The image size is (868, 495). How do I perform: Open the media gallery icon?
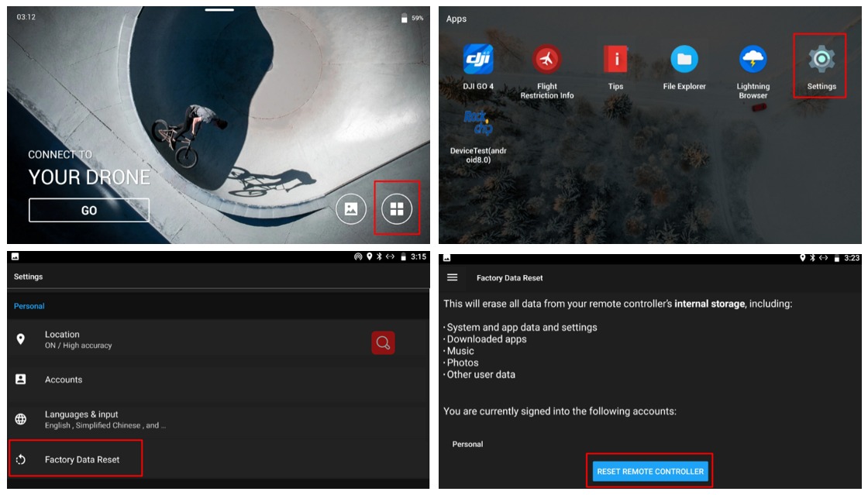(x=353, y=207)
